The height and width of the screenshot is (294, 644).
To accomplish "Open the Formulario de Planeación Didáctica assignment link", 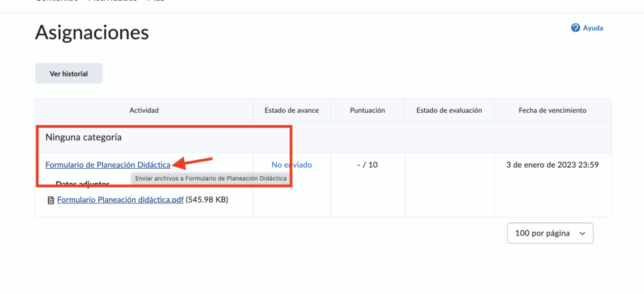I will tap(108, 165).
